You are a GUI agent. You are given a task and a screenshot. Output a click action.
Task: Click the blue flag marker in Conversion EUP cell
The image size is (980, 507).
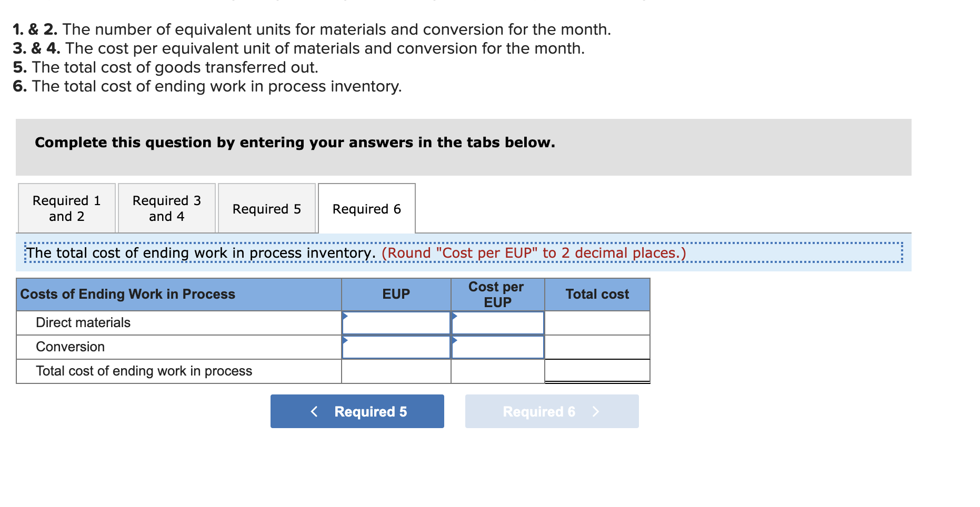pos(346,341)
